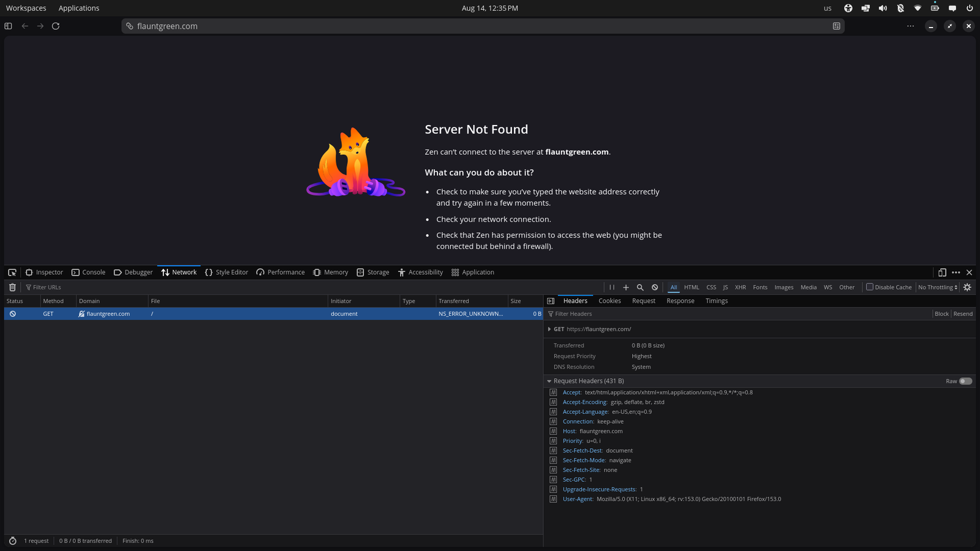Filter requests by JS type
This screenshot has height=551, width=980.
pyautogui.click(x=725, y=287)
